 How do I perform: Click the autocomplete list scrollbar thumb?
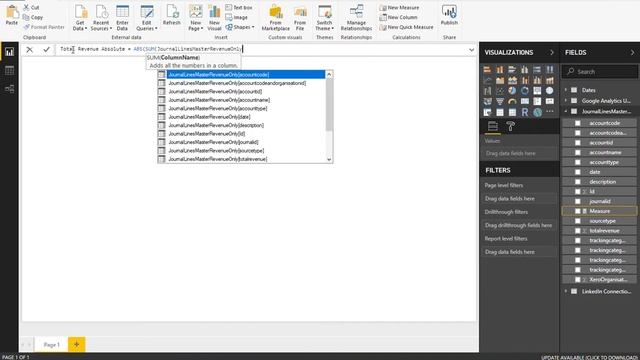(329, 105)
